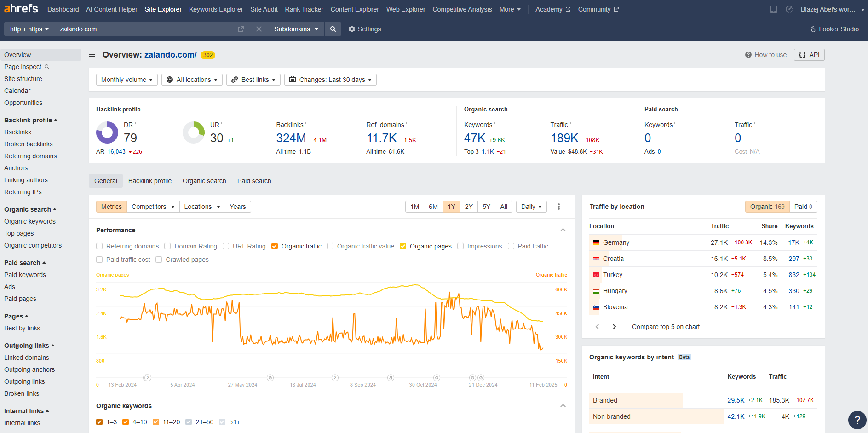The width and height of the screenshot is (868, 433).
Task: Click the 47K organic keywords value
Action: [x=475, y=138]
